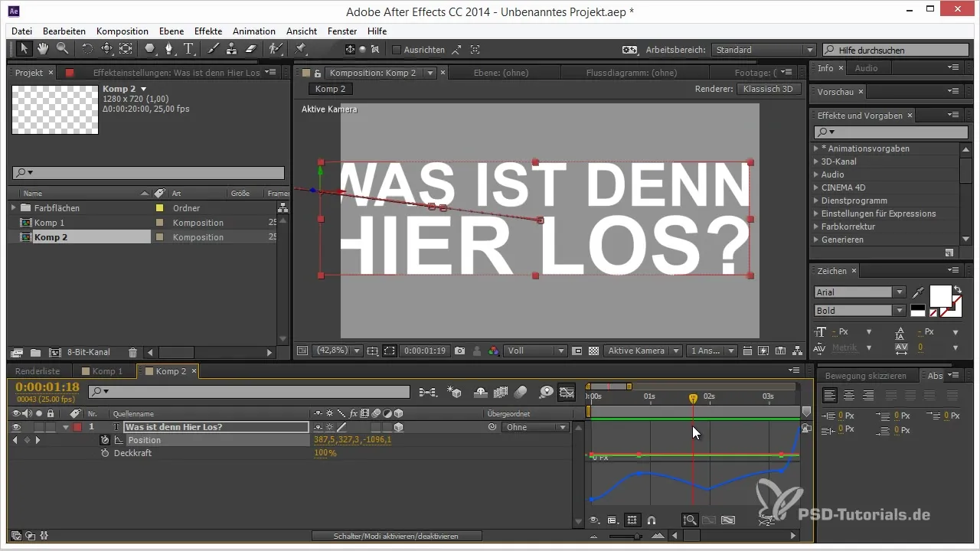Select the Unified Camera tool
The image size is (980, 551).
click(x=106, y=49)
